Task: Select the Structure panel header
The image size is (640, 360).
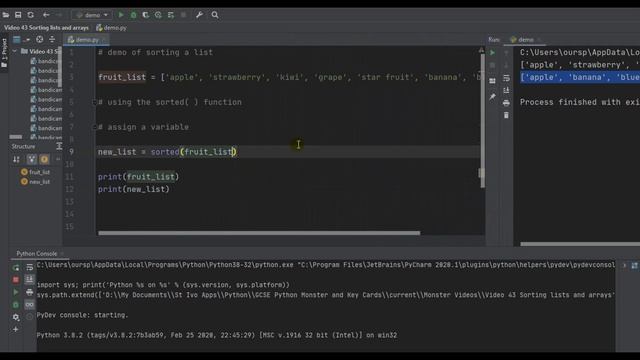Action: (x=23, y=147)
